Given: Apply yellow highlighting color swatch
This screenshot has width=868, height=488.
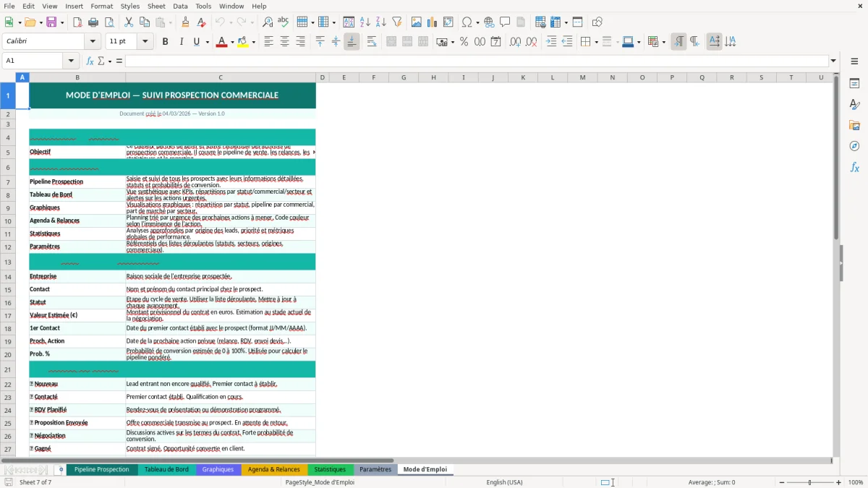Looking at the screenshot, I should coord(243,42).
